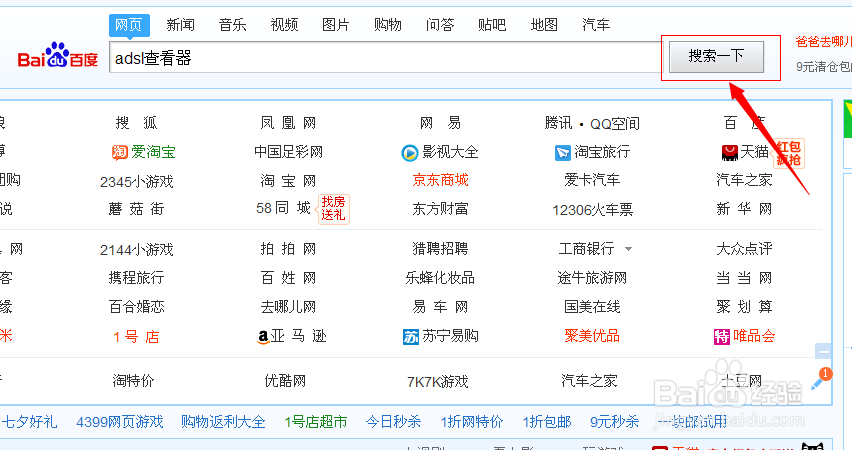Open the 途牛旅游网 link
This screenshot has width=852, height=450.
[x=592, y=278]
